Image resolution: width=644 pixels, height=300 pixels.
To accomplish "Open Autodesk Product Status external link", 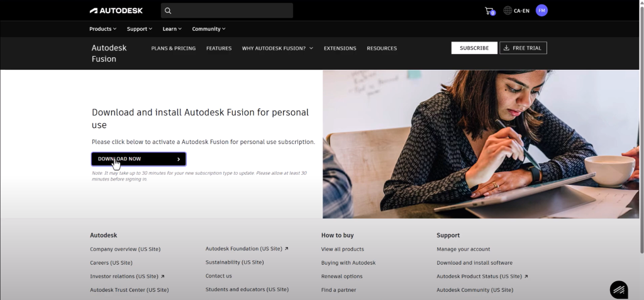I will click(x=482, y=276).
